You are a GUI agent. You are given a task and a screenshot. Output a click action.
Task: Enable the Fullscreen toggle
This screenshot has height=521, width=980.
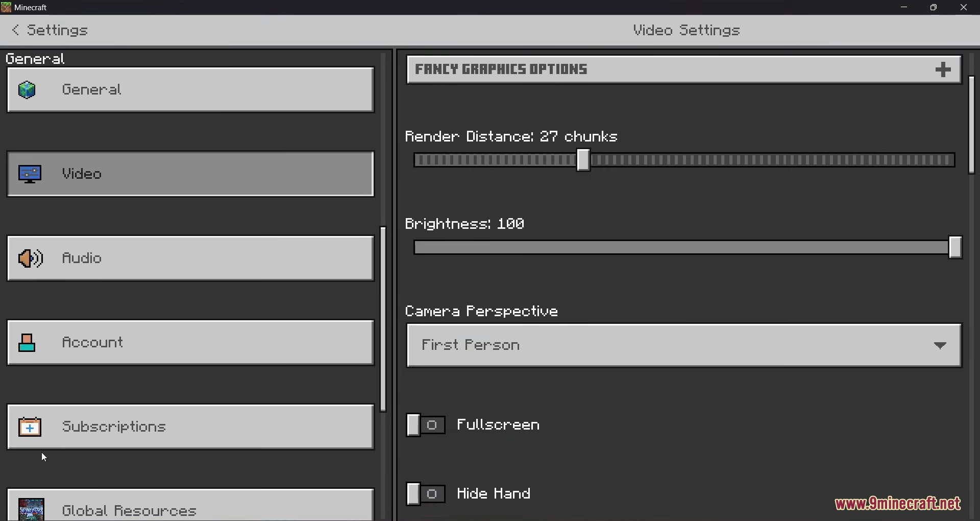(x=426, y=425)
